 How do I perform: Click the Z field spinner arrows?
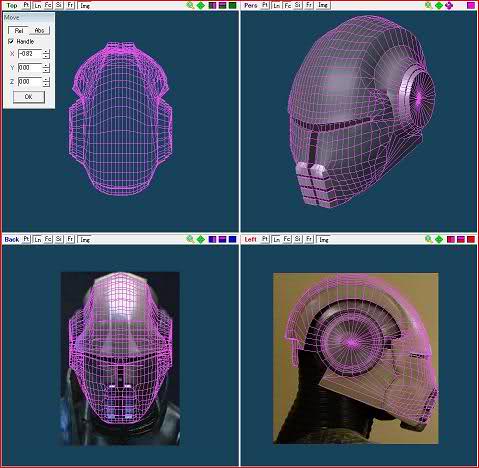(x=46, y=82)
